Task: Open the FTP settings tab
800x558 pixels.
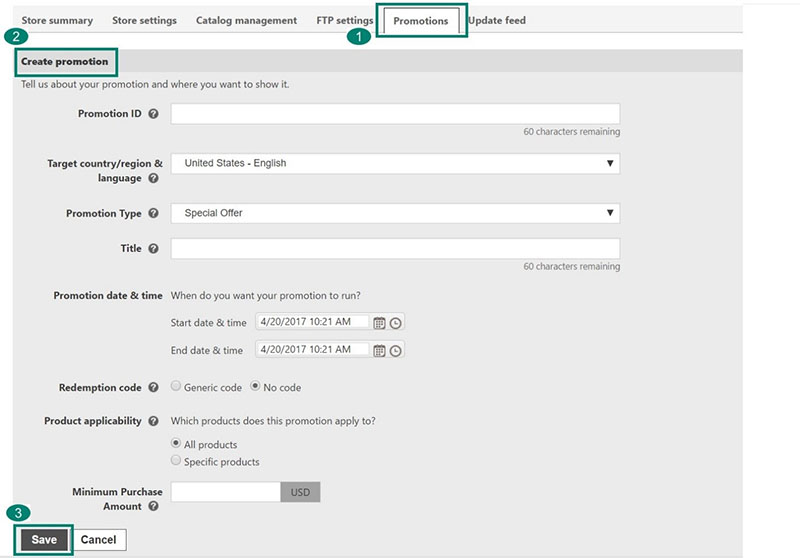Action: (x=345, y=20)
